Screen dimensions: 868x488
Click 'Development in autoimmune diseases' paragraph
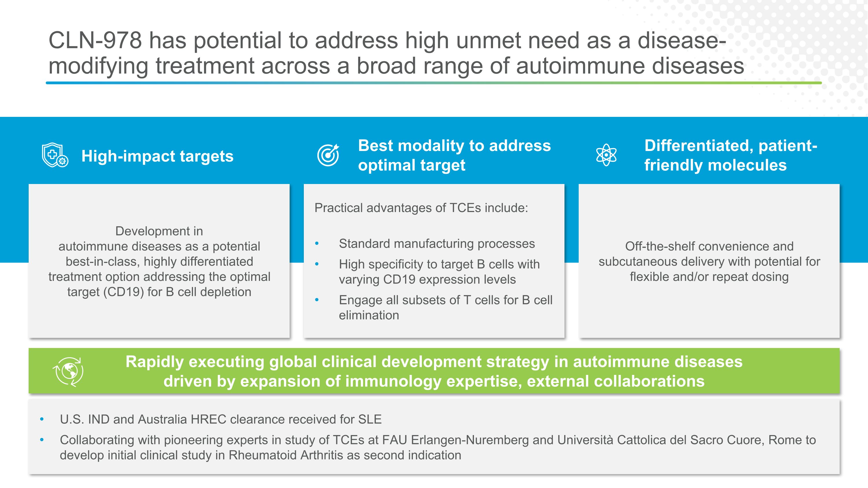159,261
